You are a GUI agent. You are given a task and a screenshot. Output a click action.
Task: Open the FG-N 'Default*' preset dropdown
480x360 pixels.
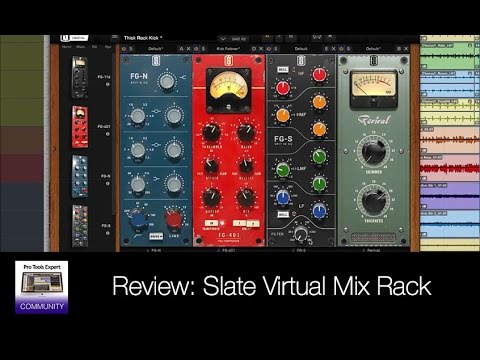tap(156, 49)
